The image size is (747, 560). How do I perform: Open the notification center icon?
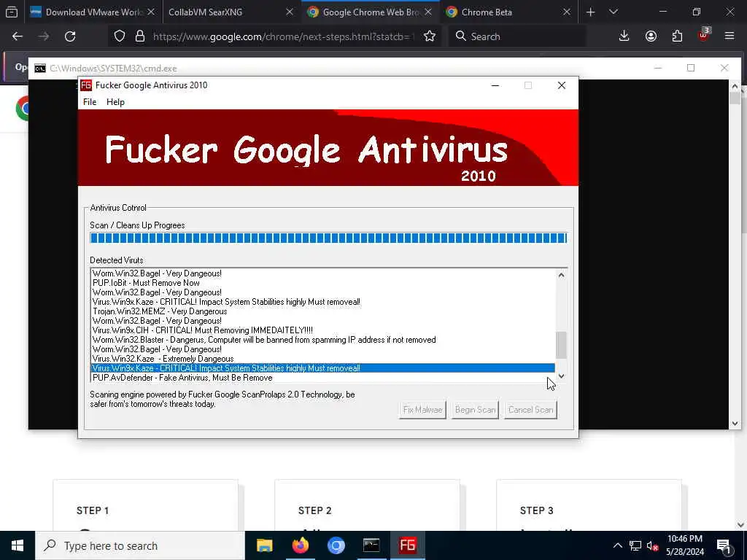(723, 545)
